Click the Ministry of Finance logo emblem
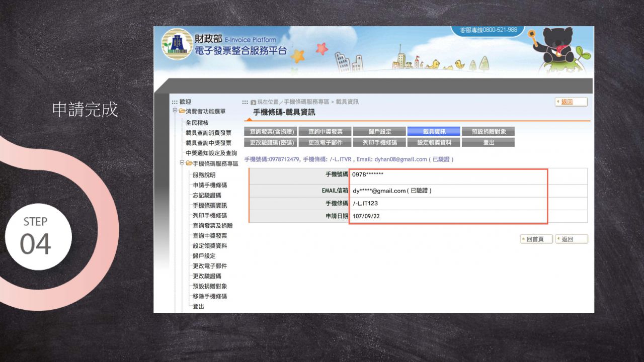 pos(177,44)
